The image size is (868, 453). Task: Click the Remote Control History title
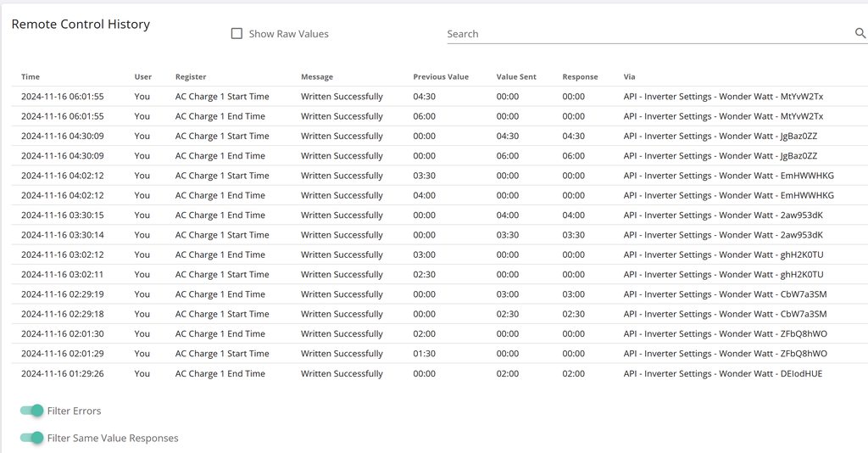tap(81, 25)
